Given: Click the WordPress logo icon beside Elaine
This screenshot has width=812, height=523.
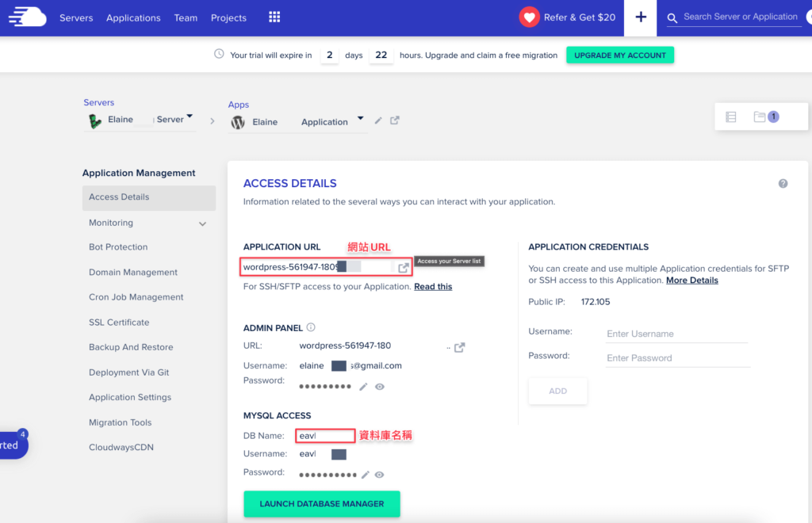Looking at the screenshot, I should tap(238, 122).
